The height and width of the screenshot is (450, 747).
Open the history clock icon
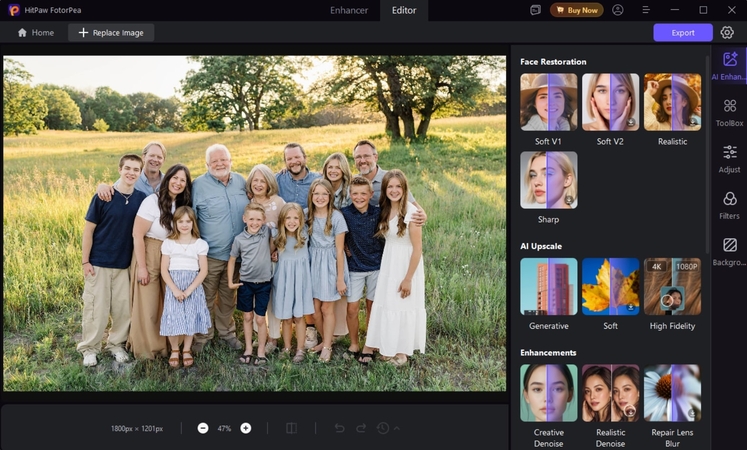[x=383, y=428]
